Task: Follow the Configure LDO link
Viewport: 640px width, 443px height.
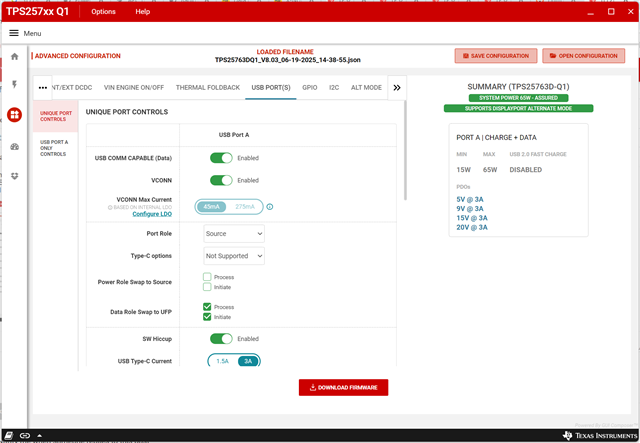Action: pos(152,214)
